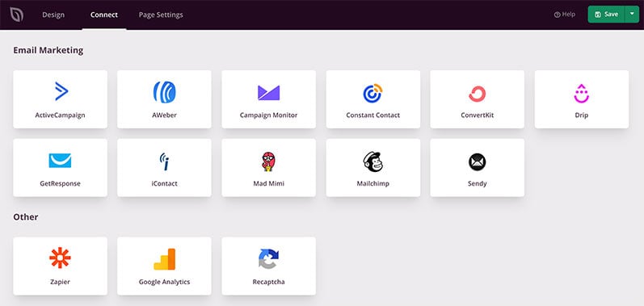644x306 pixels.
Task: Select the GetResponse label
Action: coord(60,183)
